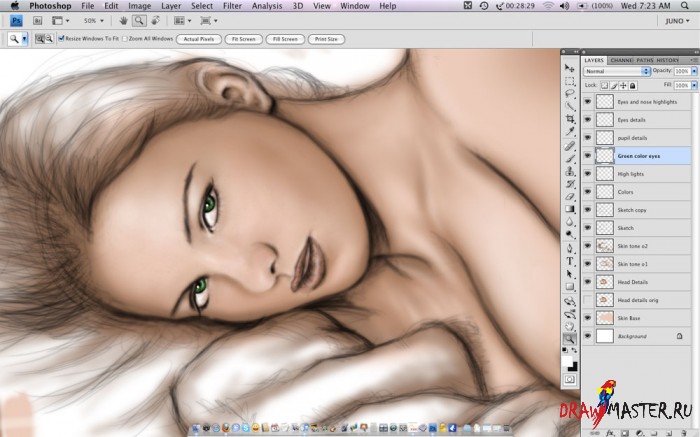Select the Hand tool in tools panel

tap(569, 327)
